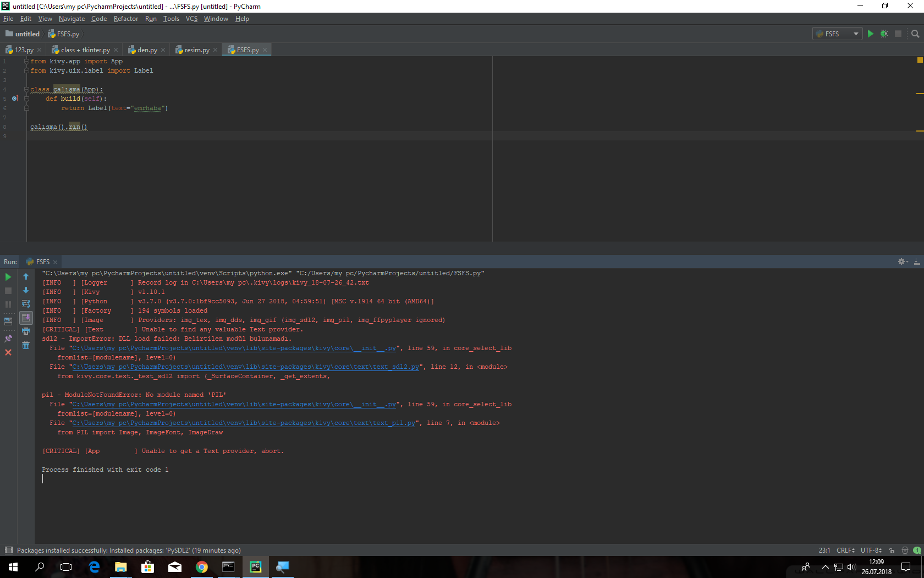
Task: Switch to the resim.py editor tab
Action: 196,50
